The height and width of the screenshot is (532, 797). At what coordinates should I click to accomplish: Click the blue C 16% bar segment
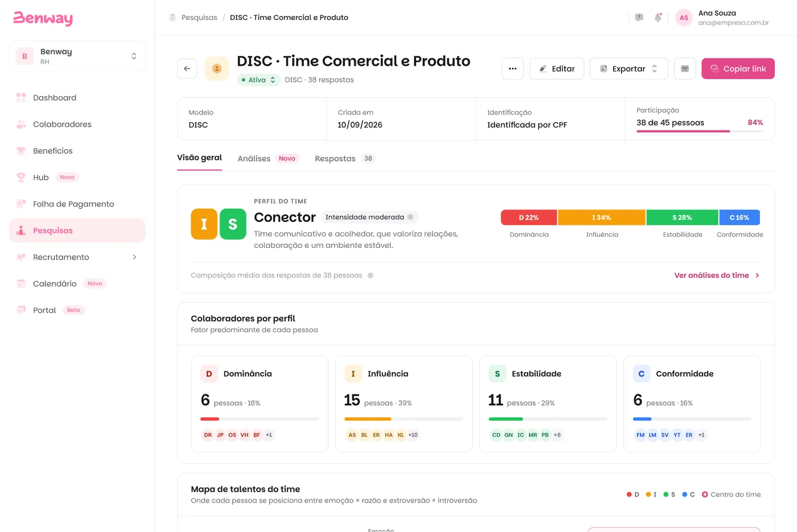tap(739, 218)
